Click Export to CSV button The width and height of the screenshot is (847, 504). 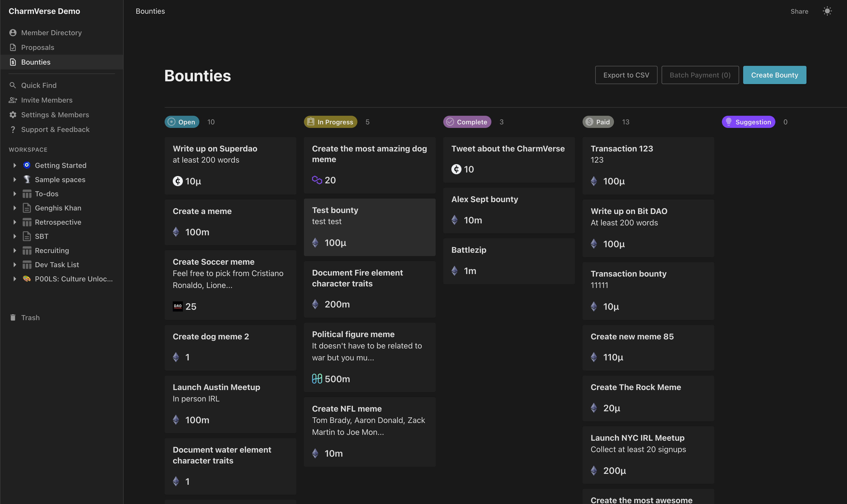click(626, 75)
